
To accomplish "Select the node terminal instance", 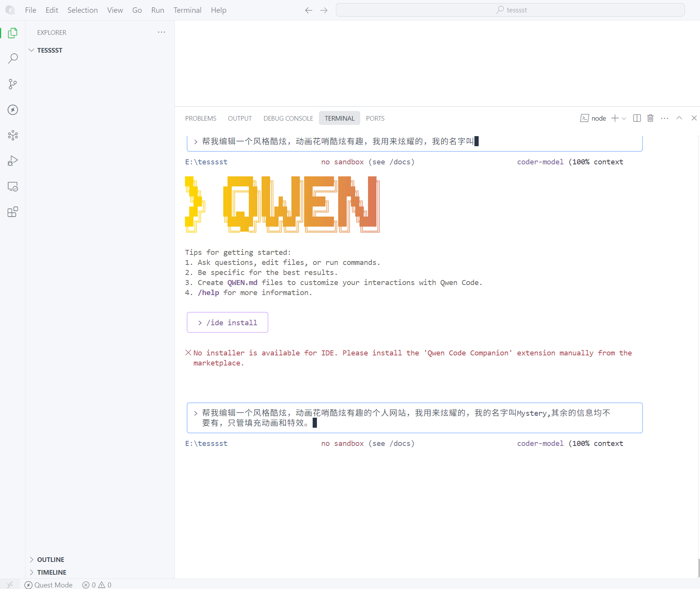I will coord(593,118).
